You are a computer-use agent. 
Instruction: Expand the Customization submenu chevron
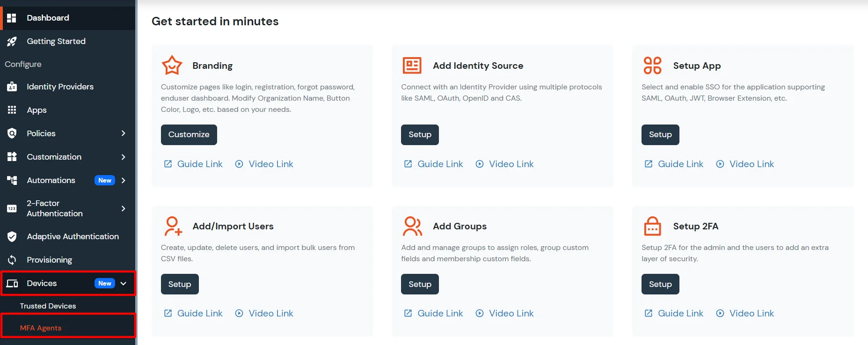pyautogui.click(x=124, y=157)
